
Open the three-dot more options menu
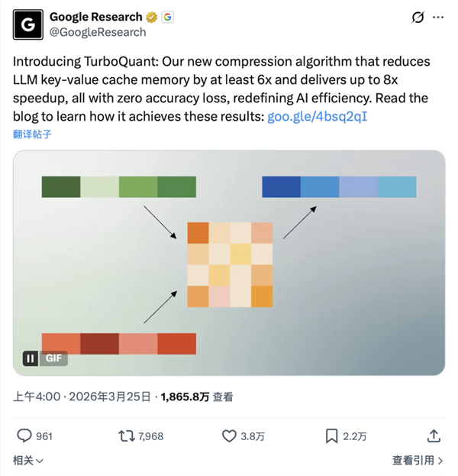click(438, 18)
